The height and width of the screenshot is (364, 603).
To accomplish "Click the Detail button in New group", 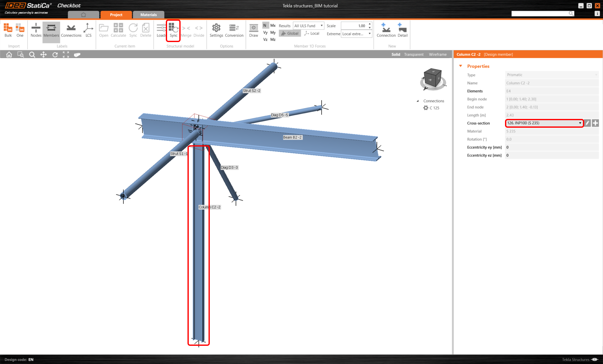I will click(x=402, y=30).
